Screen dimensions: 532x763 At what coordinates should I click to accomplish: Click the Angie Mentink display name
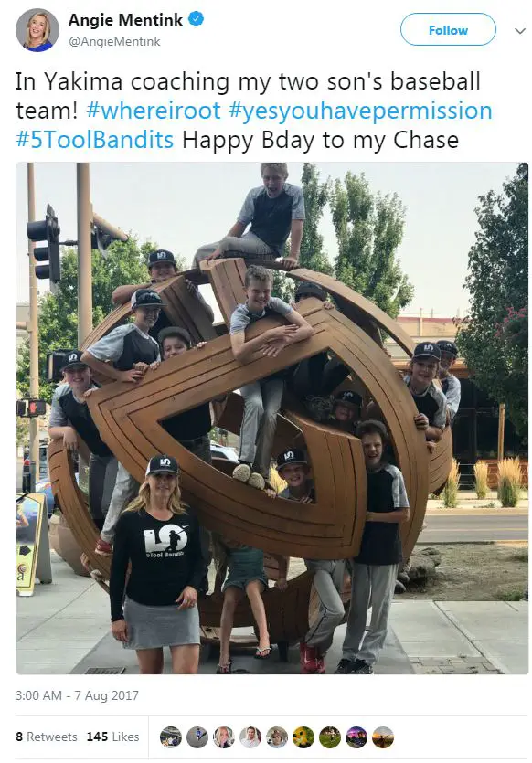(x=125, y=19)
